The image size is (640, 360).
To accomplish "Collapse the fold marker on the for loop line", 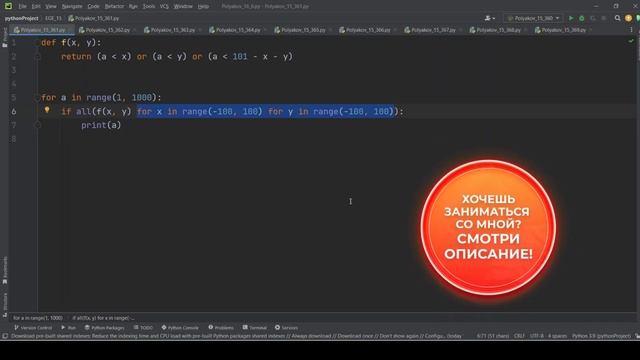I will point(38,98).
